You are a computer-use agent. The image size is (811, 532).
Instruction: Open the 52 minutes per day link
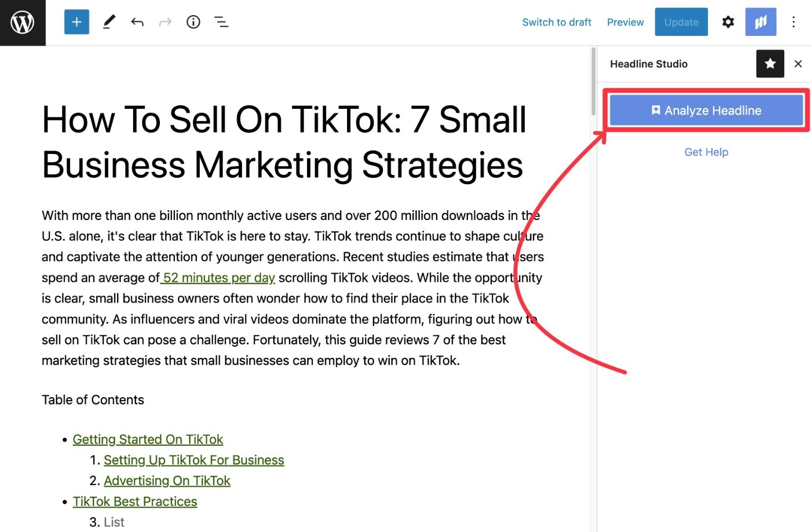tap(218, 278)
